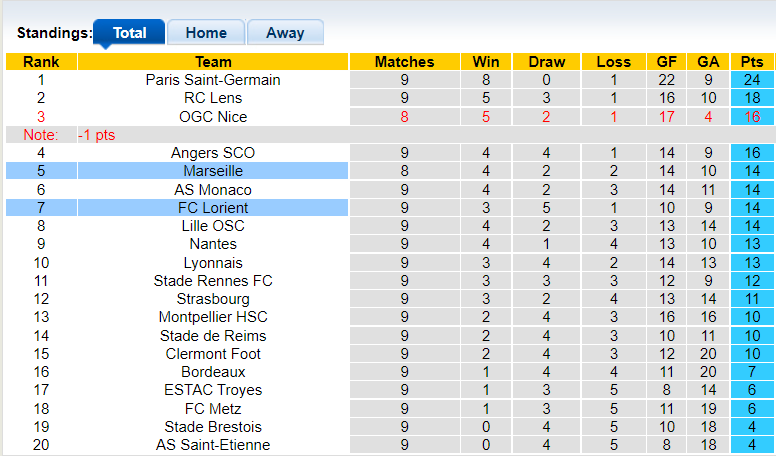Click the Bordeaux team name
Screen dimensions: 776x456
[x=213, y=372]
